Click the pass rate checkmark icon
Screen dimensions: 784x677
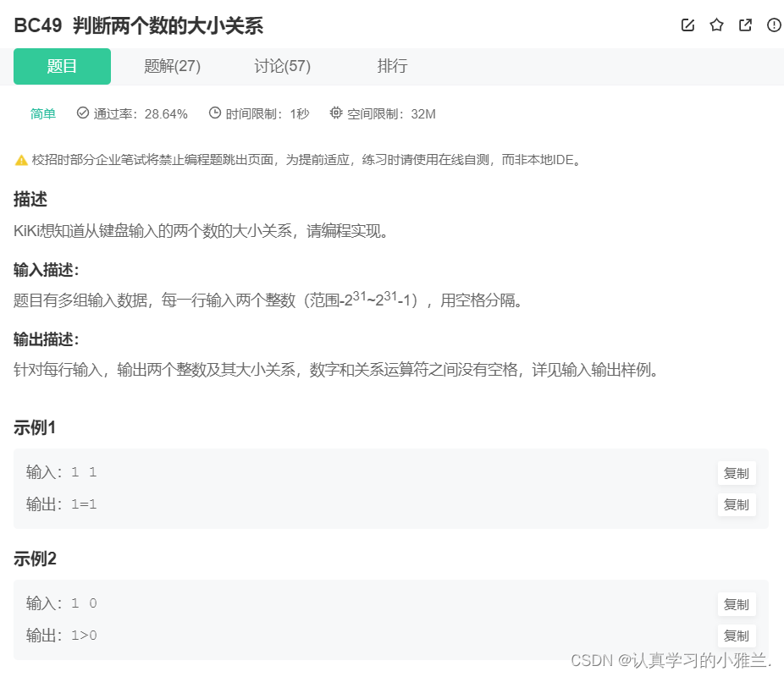pyautogui.click(x=82, y=113)
